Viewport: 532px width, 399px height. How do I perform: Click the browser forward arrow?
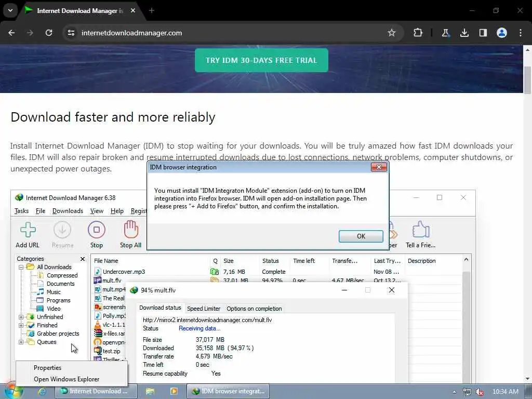click(x=30, y=33)
